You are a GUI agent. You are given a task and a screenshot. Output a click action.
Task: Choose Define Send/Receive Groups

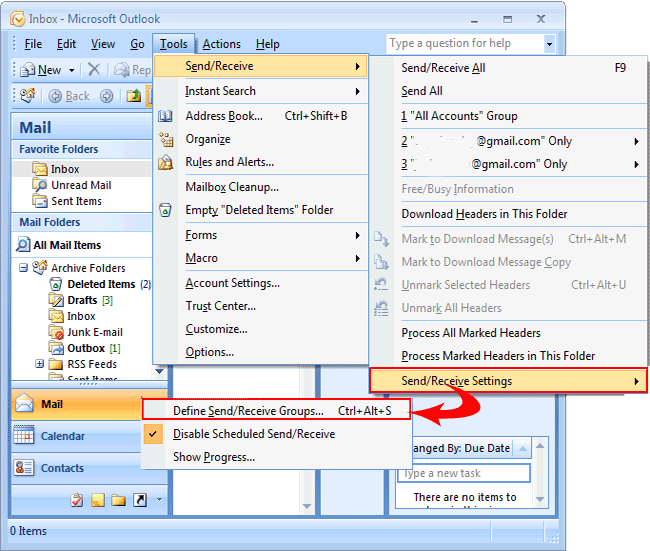point(276,410)
